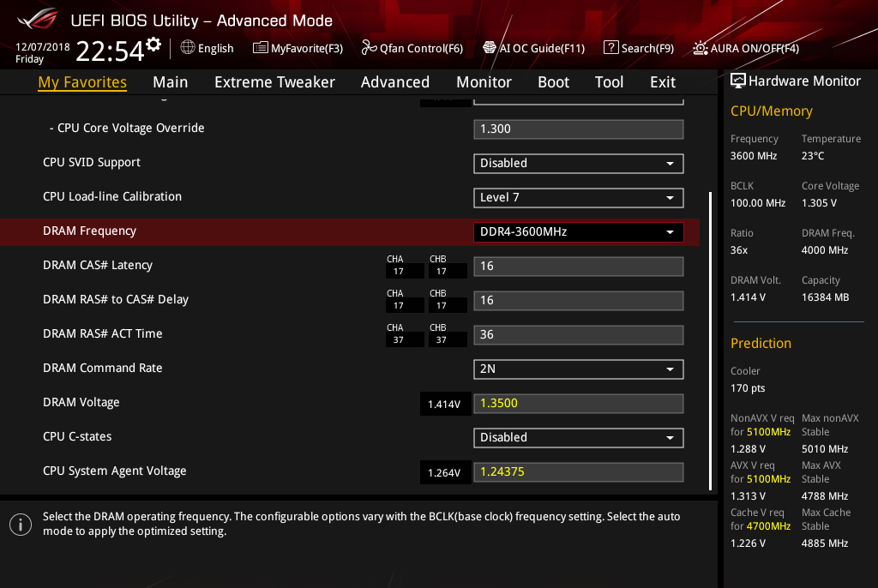Click DRAM Voltage input field

coord(579,404)
